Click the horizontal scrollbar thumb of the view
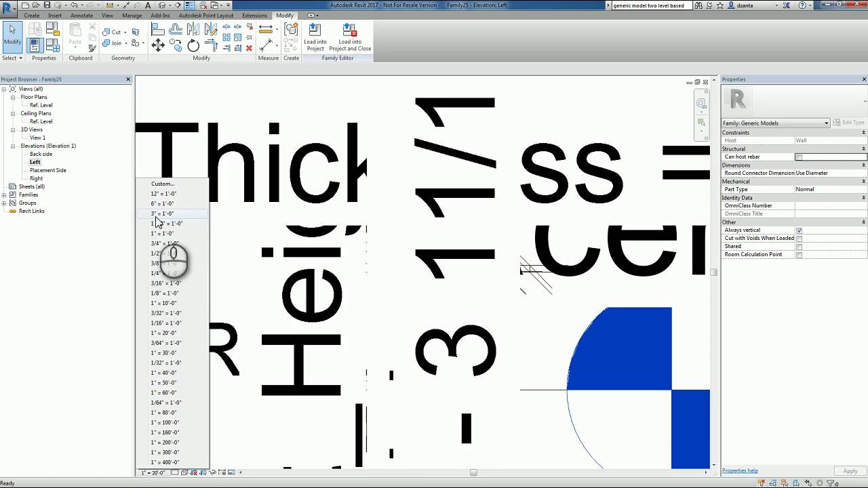This screenshot has height=488, width=868. tap(473, 472)
